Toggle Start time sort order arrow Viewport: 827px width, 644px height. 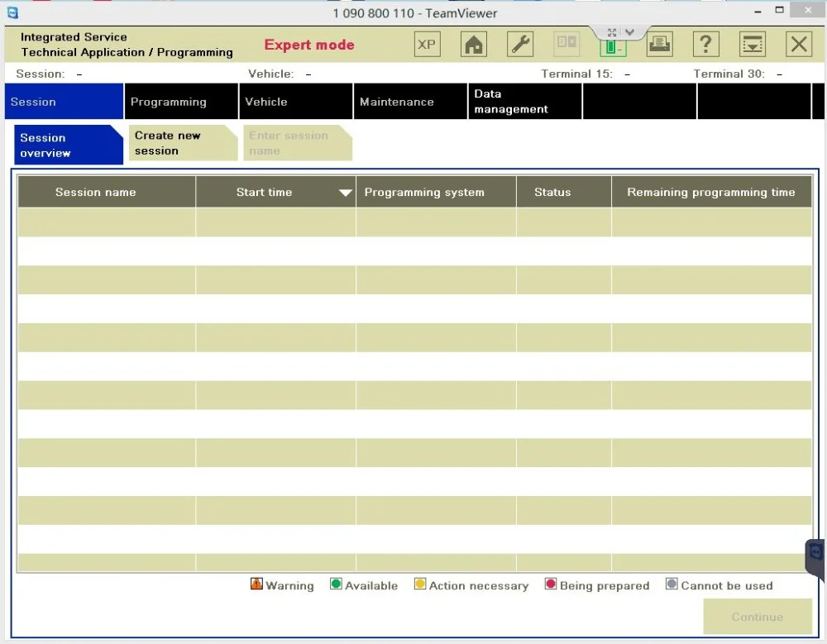(346, 193)
